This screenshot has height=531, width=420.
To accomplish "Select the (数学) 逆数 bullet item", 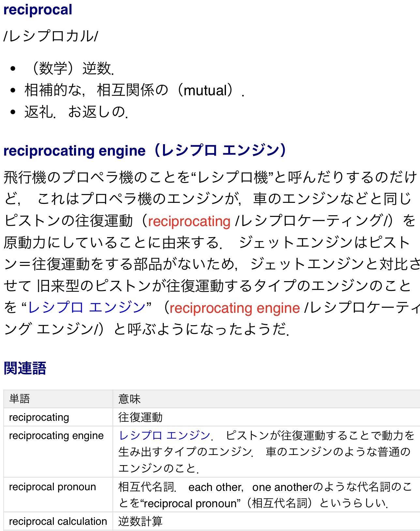I will [69, 68].
